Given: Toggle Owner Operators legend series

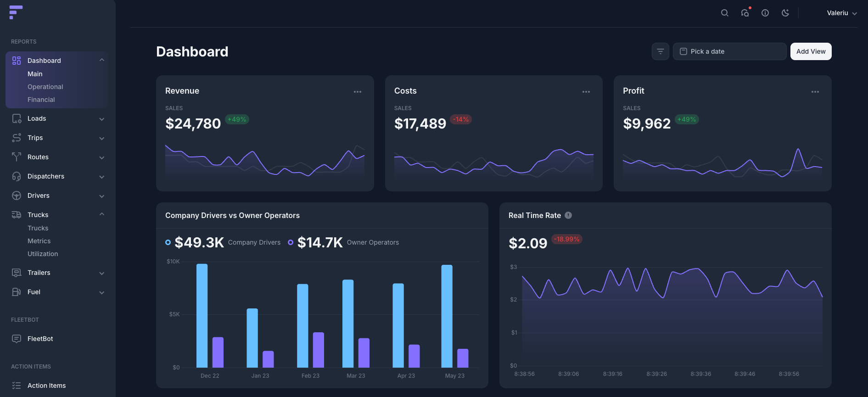Looking at the screenshot, I should [291, 242].
